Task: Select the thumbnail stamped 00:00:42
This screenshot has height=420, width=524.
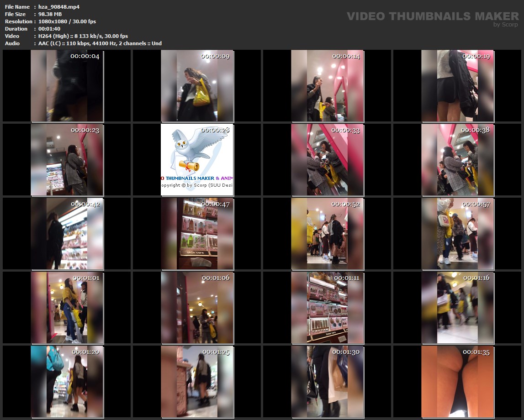Action: 67,234
